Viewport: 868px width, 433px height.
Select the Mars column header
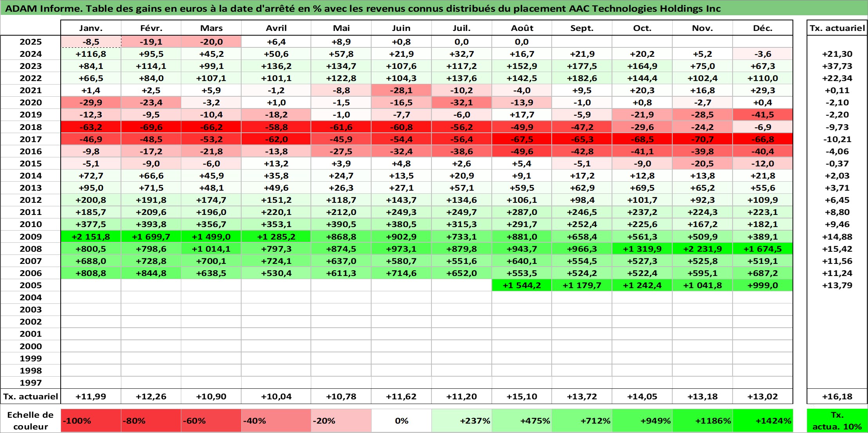tap(211, 28)
